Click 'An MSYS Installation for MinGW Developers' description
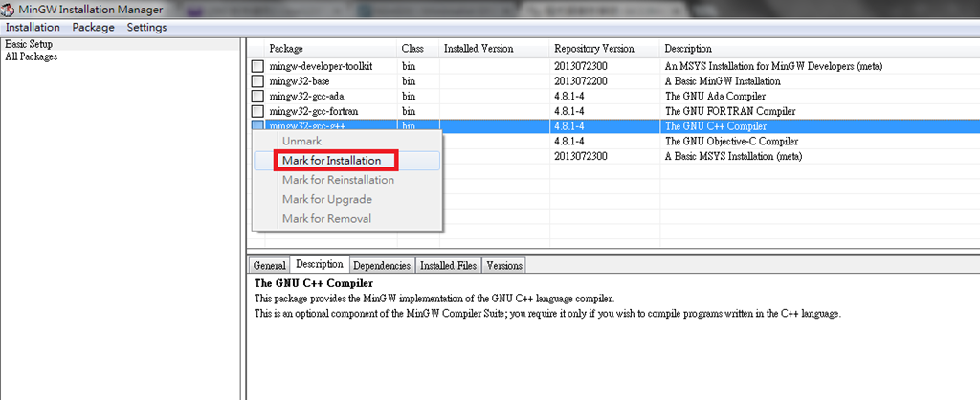This screenshot has height=400, width=980. pyautogui.click(x=773, y=66)
